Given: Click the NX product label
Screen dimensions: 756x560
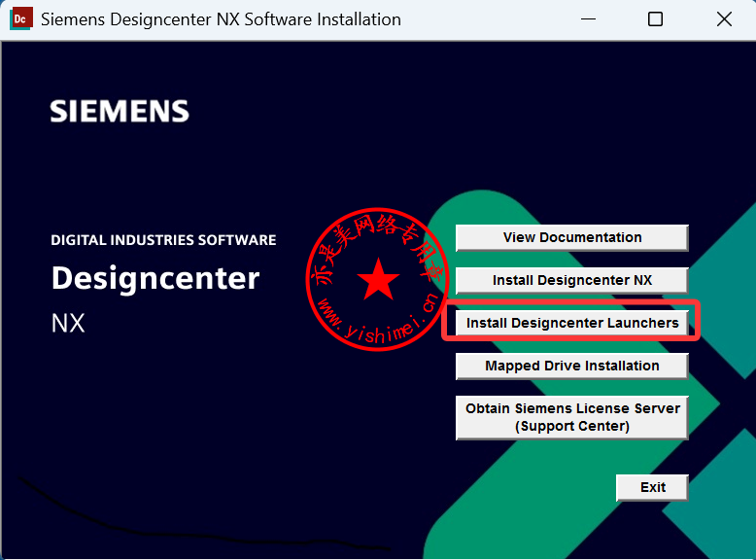Looking at the screenshot, I should [68, 324].
